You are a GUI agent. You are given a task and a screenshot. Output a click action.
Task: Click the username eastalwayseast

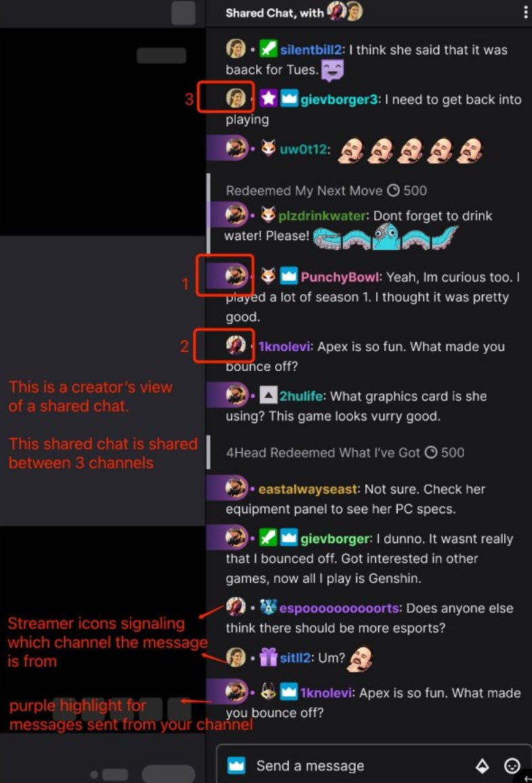[x=308, y=489]
